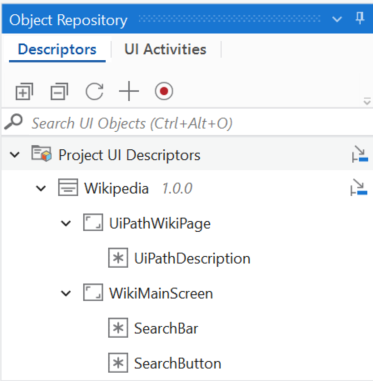Select the Wikipedia tree item
This screenshot has width=373, height=381.
(x=116, y=189)
